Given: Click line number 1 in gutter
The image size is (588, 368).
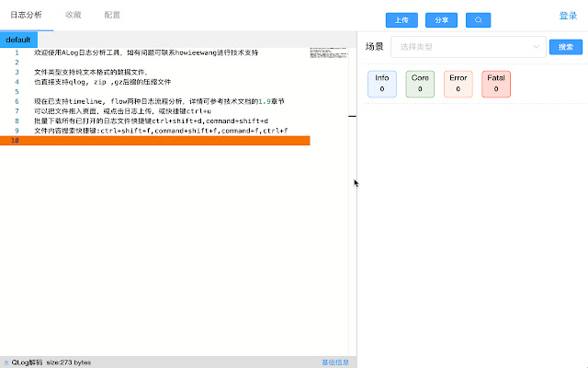Looking at the screenshot, I should click(x=17, y=52).
